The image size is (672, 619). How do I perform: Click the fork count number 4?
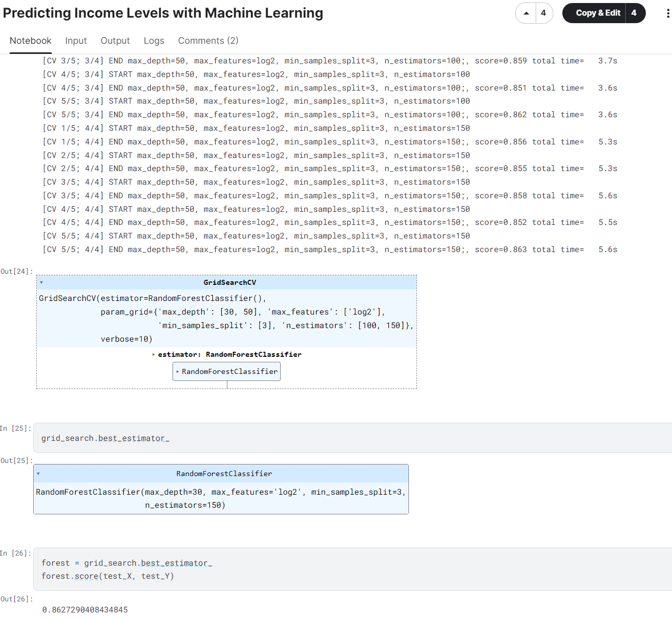pos(634,13)
